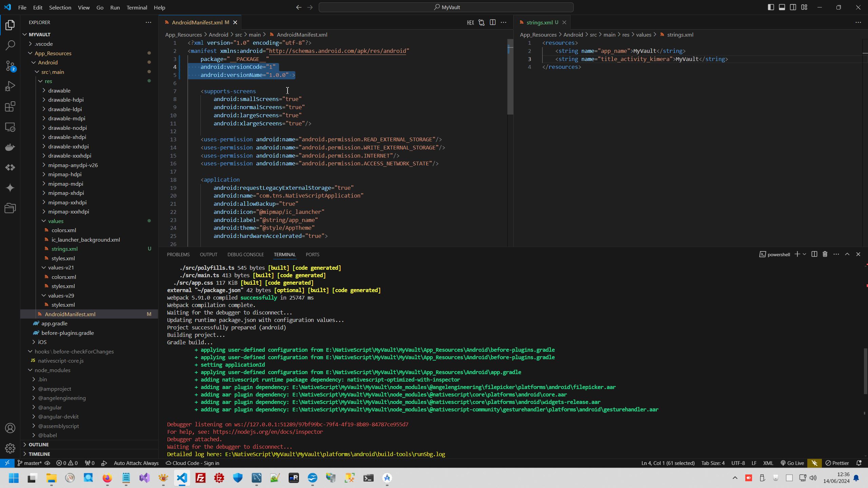Open the Run and Debug view
The width and height of the screenshot is (868, 488).
[10, 86]
